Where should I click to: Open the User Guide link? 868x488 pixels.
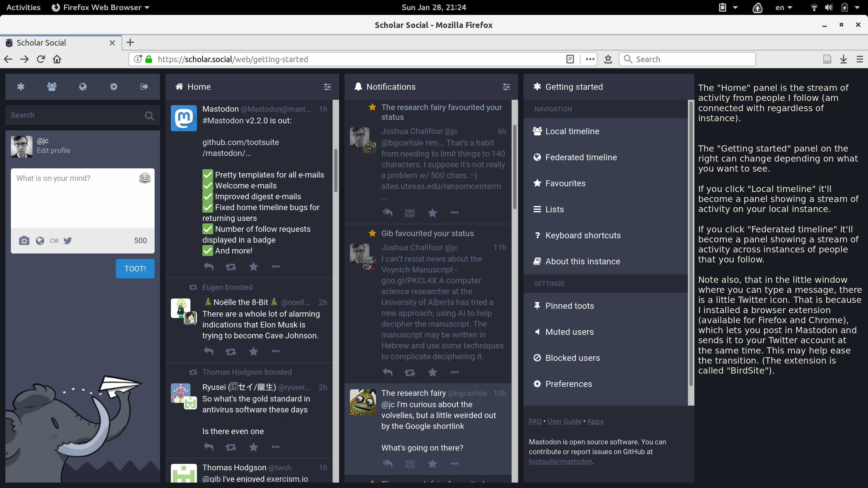pos(564,421)
